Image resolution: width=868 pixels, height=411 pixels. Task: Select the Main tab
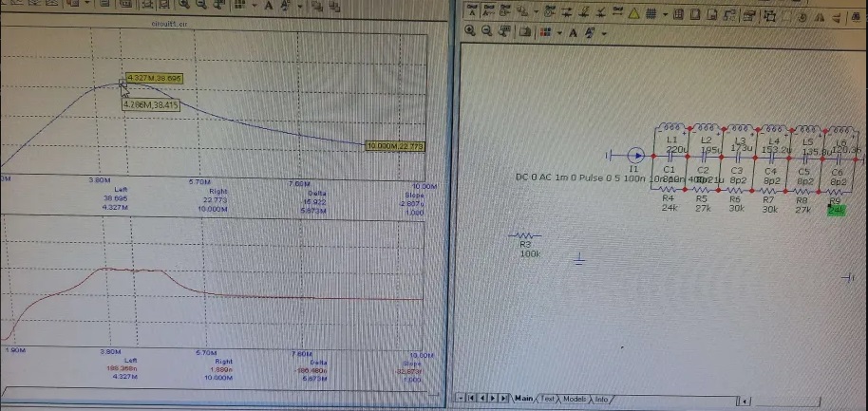click(524, 399)
